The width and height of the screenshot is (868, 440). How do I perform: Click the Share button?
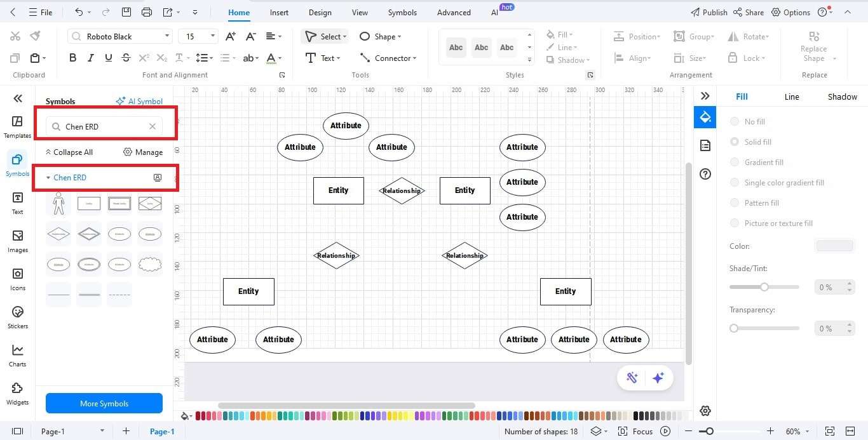(749, 12)
